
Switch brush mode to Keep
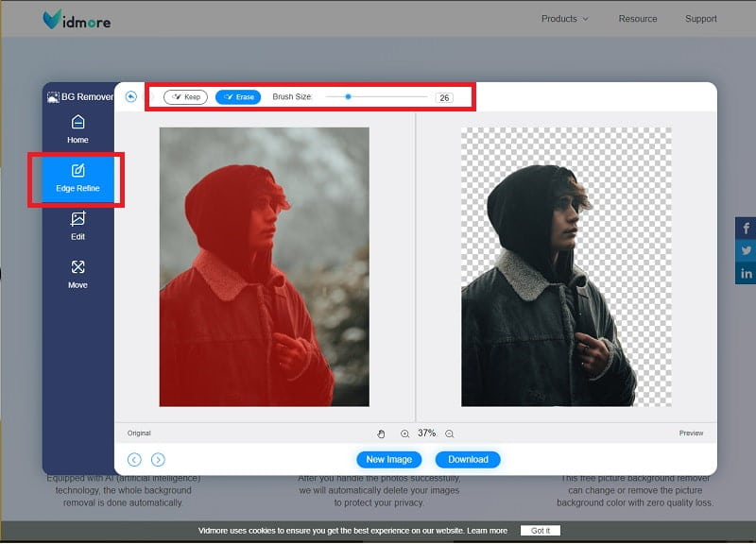185,96
